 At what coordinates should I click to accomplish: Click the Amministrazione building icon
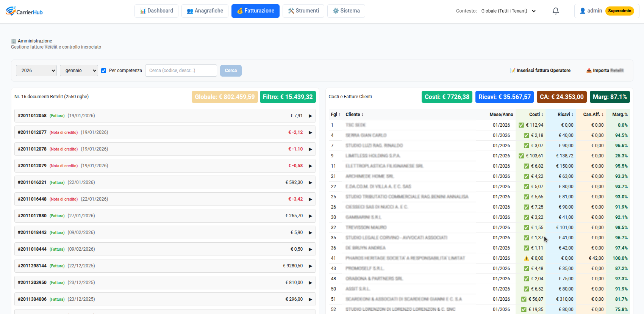(x=14, y=41)
